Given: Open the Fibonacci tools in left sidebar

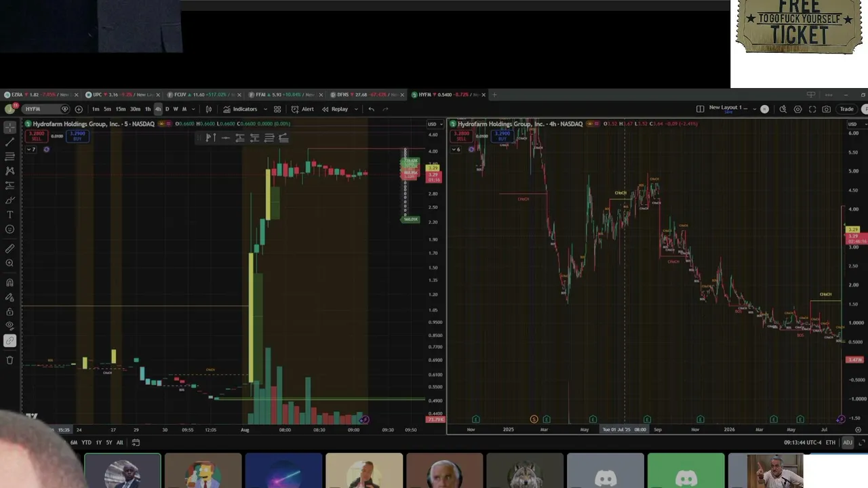Looking at the screenshot, I should pyautogui.click(x=9, y=157).
